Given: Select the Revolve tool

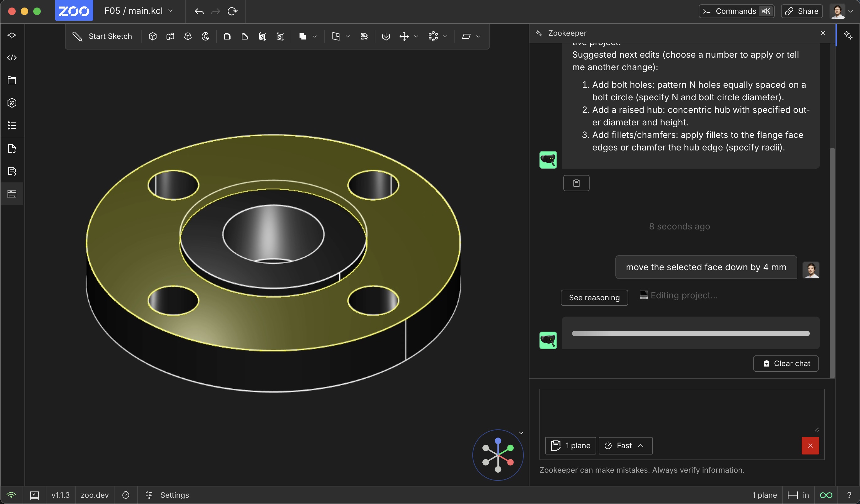Looking at the screenshot, I should pos(205,36).
